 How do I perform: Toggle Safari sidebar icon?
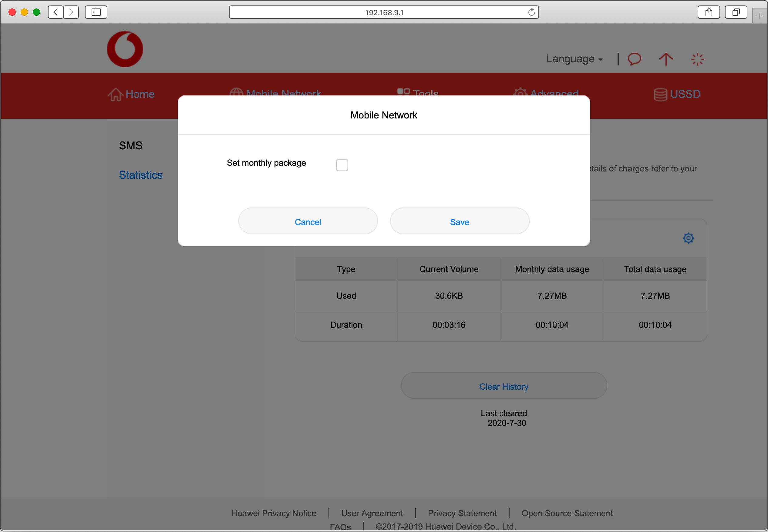(96, 12)
